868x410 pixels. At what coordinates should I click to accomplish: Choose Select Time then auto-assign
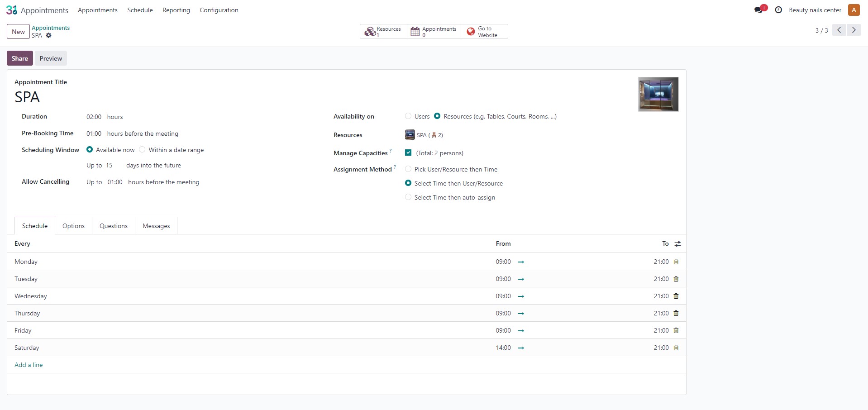pyautogui.click(x=408, y=197)
